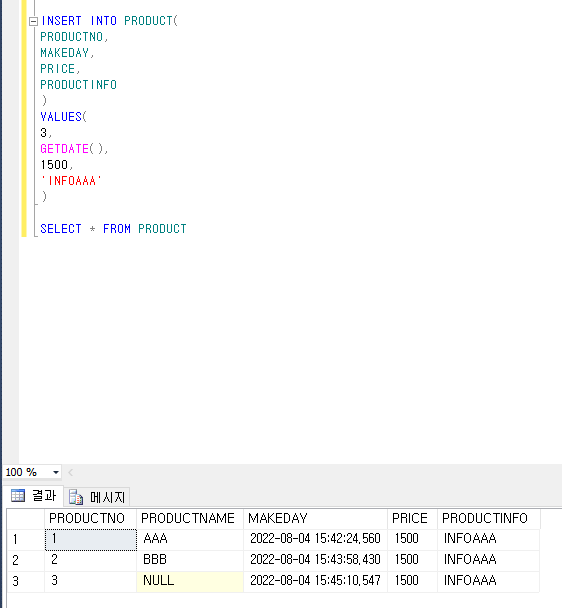This screenshot has width=562, height=608.
Task: Click the PRODUCTINFO column header
Action: 489,518
